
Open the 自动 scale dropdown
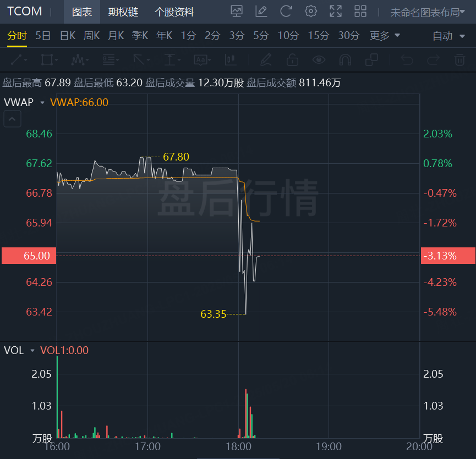[x=448, y=36]
